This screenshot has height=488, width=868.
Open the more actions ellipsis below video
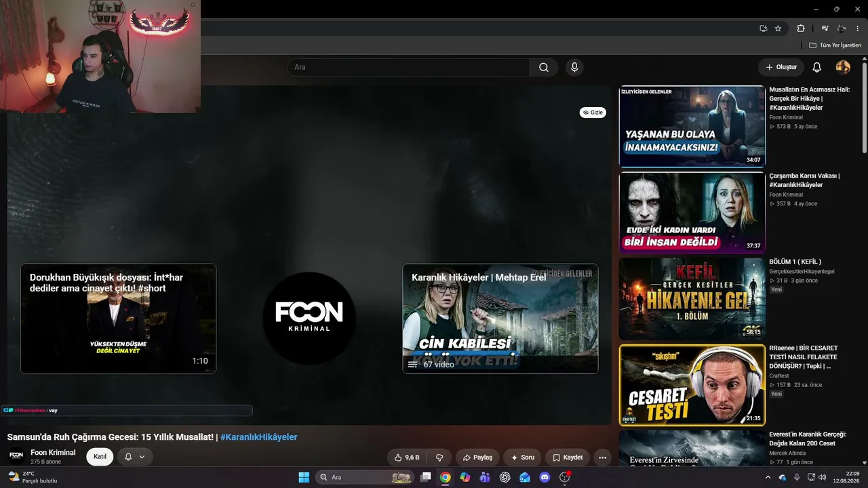point(602,457)
